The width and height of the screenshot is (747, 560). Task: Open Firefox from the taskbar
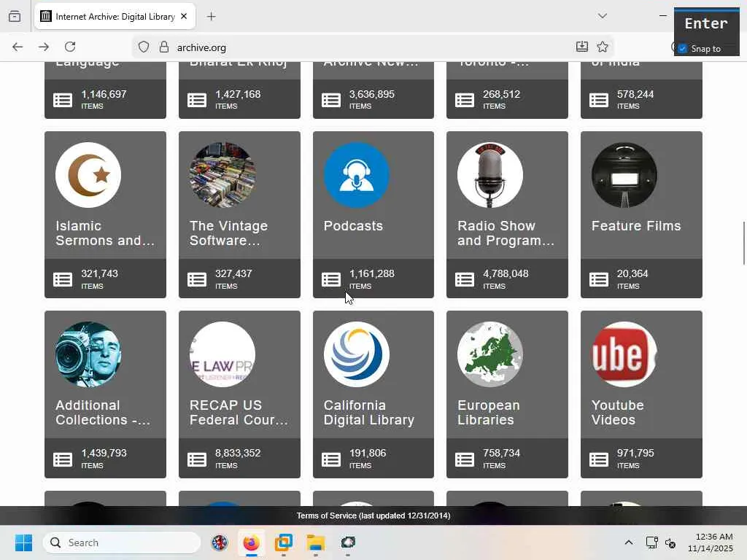(251, 542)
